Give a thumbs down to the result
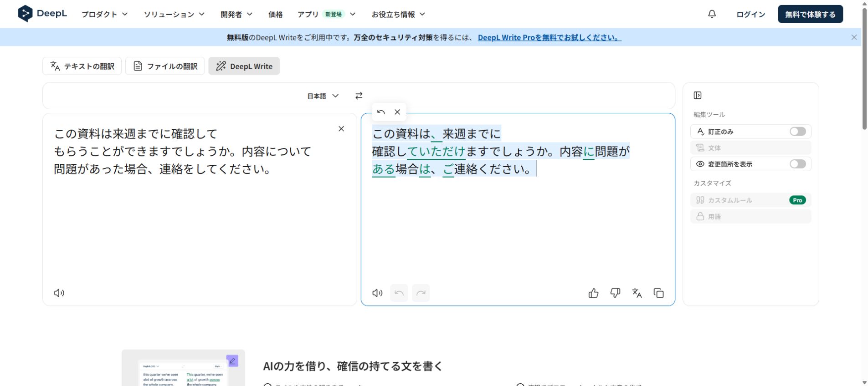The width and height of the screenshot is (868, 386). pos(615,293)
